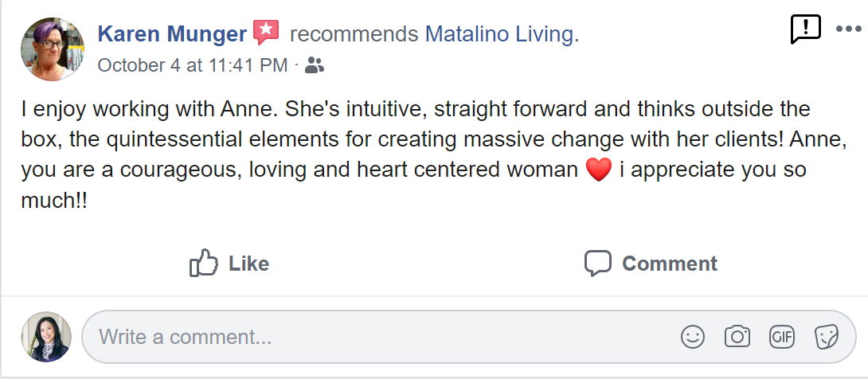Open the GIF picker in comment box

point(782,337)
